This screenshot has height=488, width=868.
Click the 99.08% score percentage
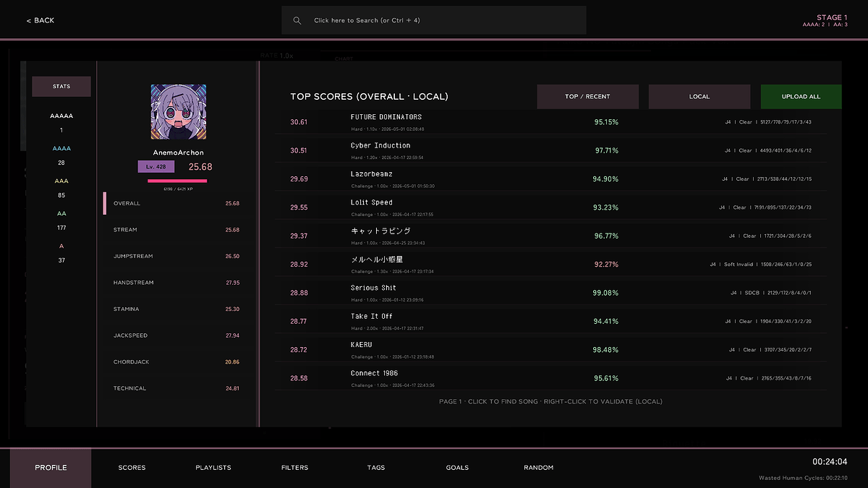point(606,293)
